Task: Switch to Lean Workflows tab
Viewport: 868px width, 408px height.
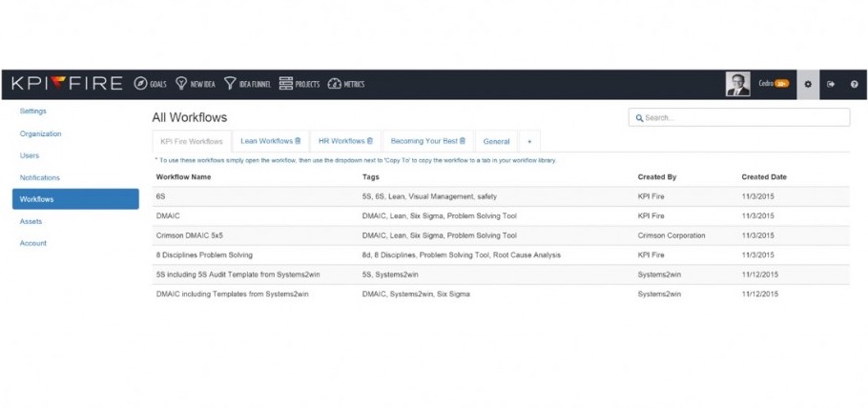Action: 266,141
